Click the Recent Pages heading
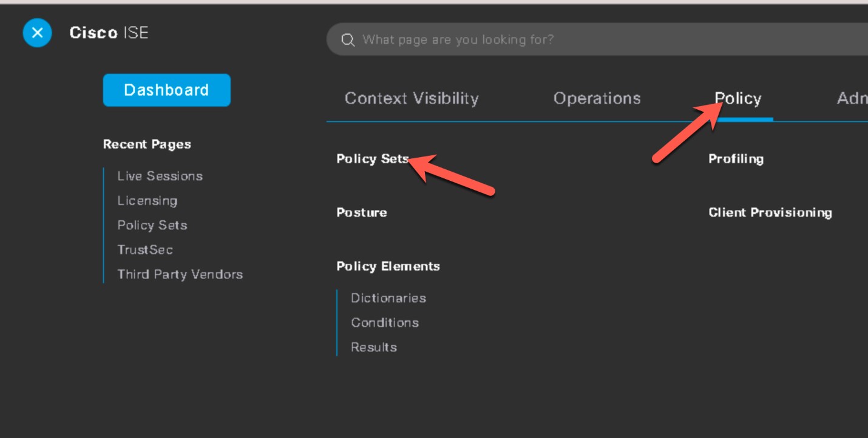868x438 pixels. pos(147,144)
